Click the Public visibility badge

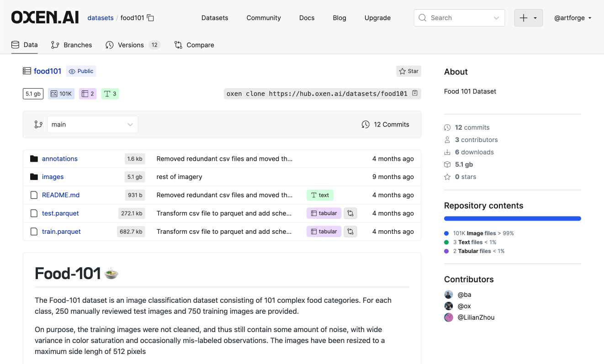(81, 71)
